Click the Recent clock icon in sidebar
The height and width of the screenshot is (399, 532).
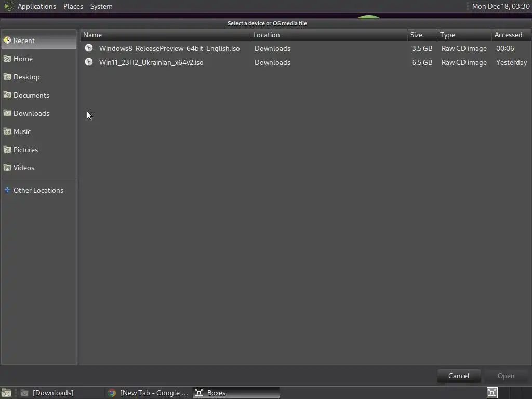coord(7,41)
